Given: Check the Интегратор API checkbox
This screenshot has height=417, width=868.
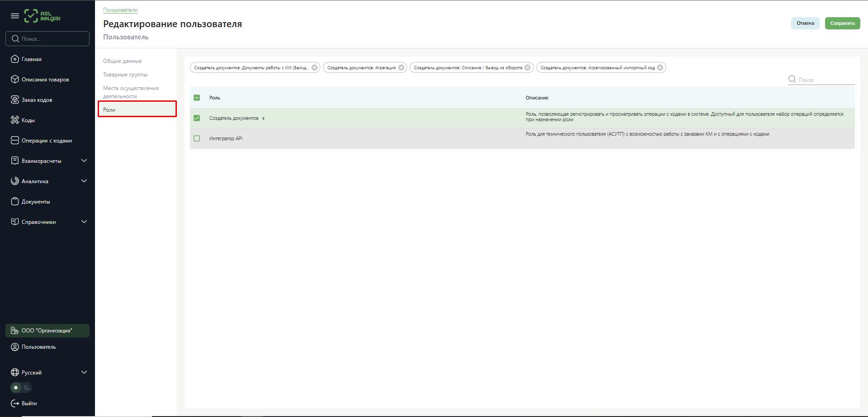Looking at the screenshot, I should tap(197, 138).
